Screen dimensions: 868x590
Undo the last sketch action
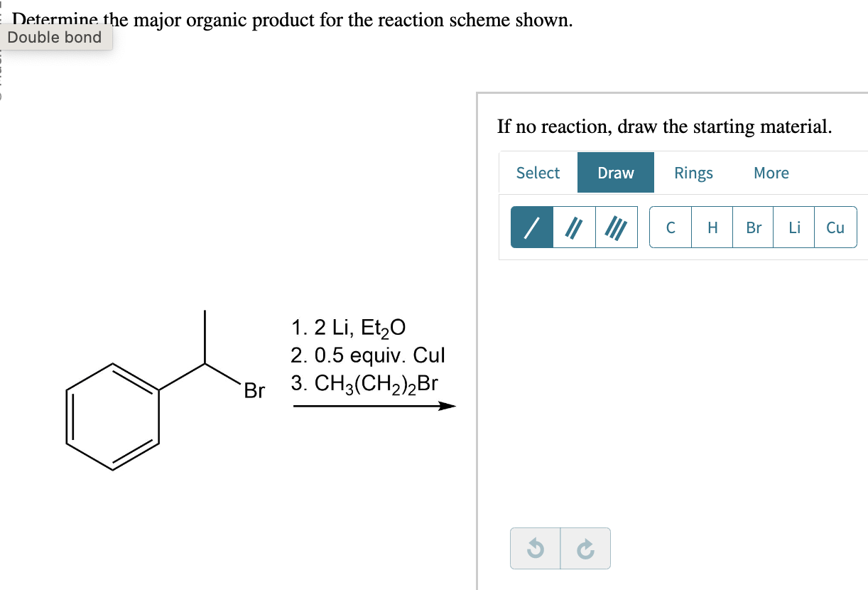[x=535, y=548]
